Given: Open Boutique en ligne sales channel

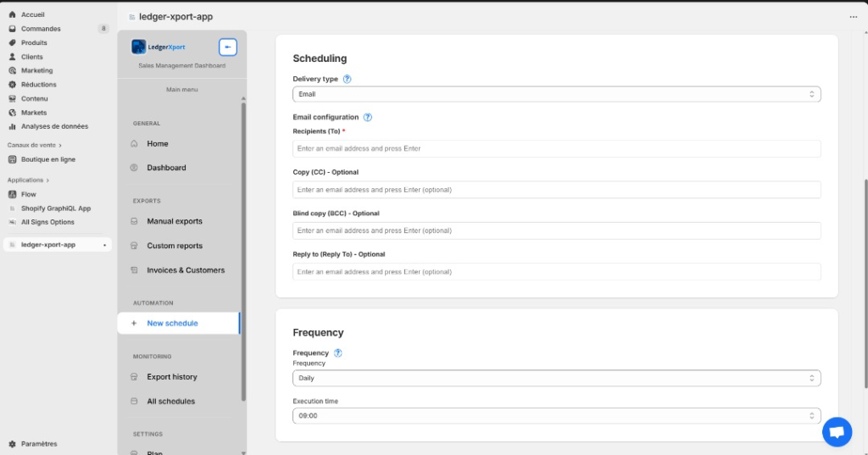Looking at the screenshot, I should click(47, 159).
